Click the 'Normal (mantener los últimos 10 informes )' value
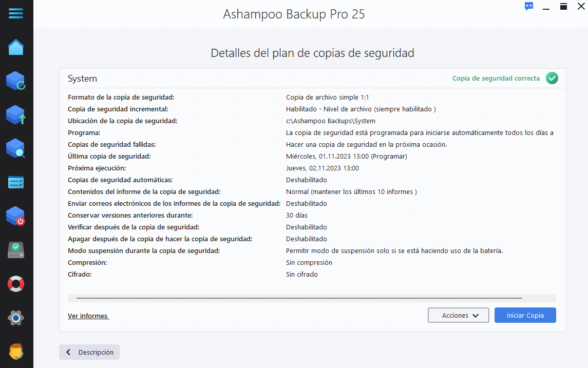The image size is (588, 368). pos(351,192)
